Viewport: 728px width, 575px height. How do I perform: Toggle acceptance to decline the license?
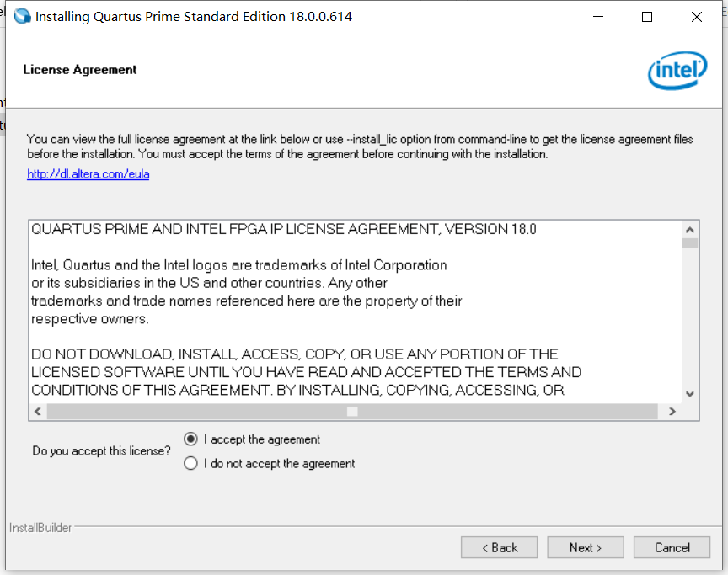click(191, 463)
